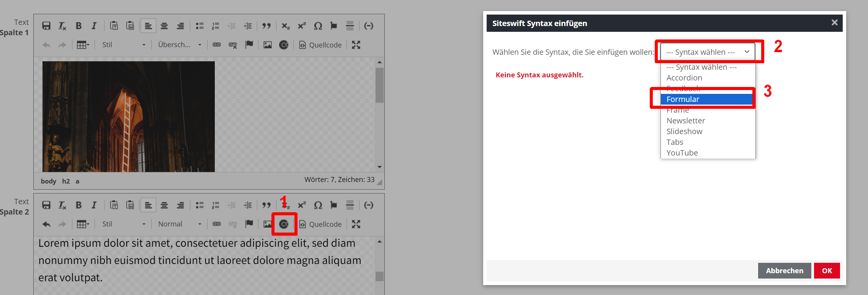Toggle Quellcode source view in Spalte 1
The width and height of the screenshot is (868, 295).
[320, 45]
